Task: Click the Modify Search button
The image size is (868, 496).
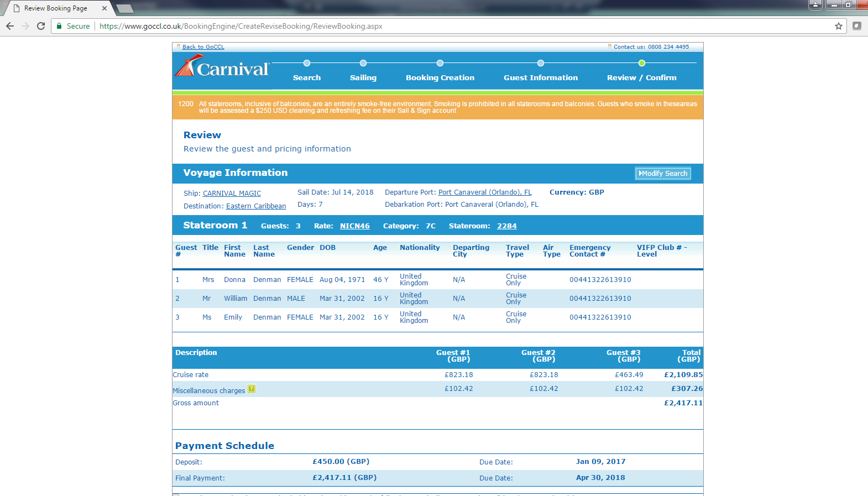Action: point(663,174)
